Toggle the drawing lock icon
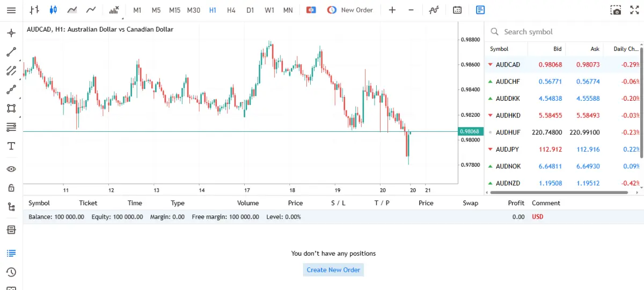Image resolution: width=644 pixels, height=290 pixels. click(x=11, y=188)
